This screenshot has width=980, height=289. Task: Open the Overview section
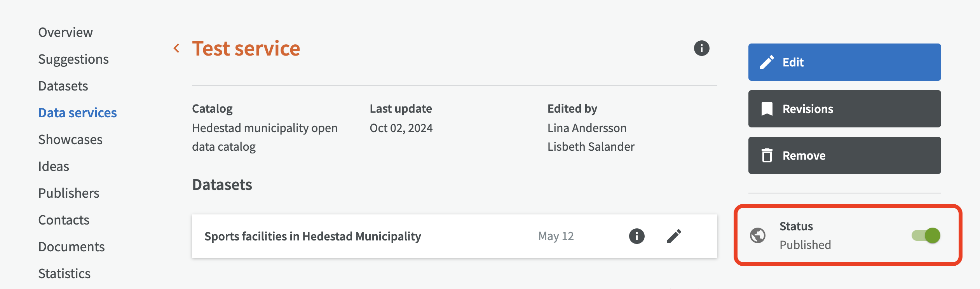coord(65,32)
